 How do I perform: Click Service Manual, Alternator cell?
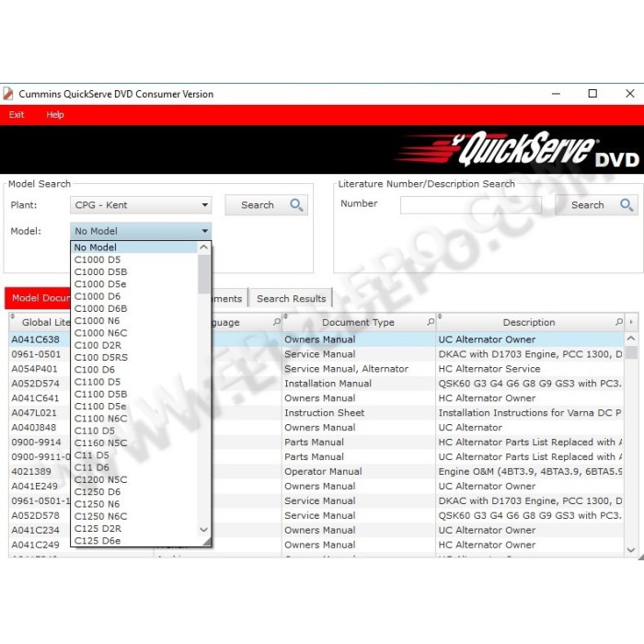[x=359, y=369]
